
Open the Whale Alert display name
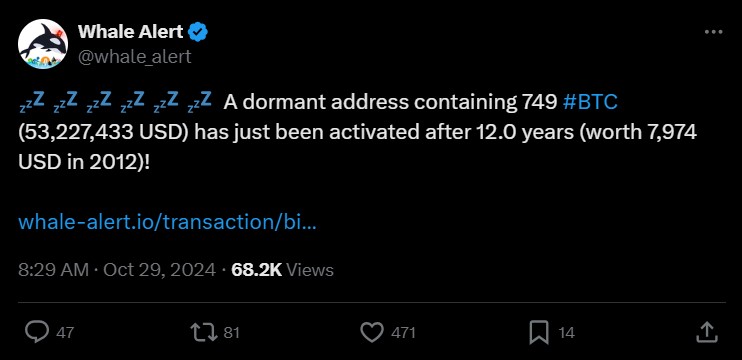tap(131, 32)
